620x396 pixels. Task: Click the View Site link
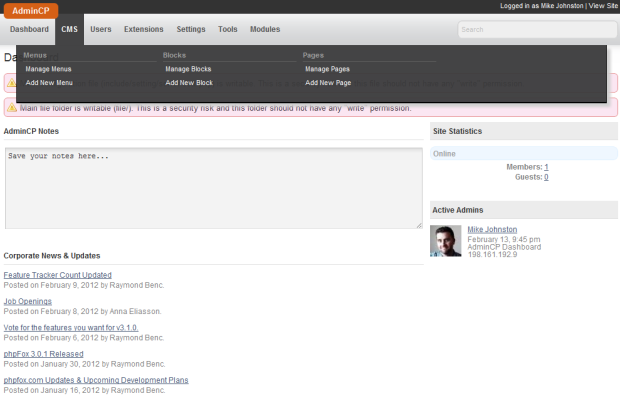point(603,6)
